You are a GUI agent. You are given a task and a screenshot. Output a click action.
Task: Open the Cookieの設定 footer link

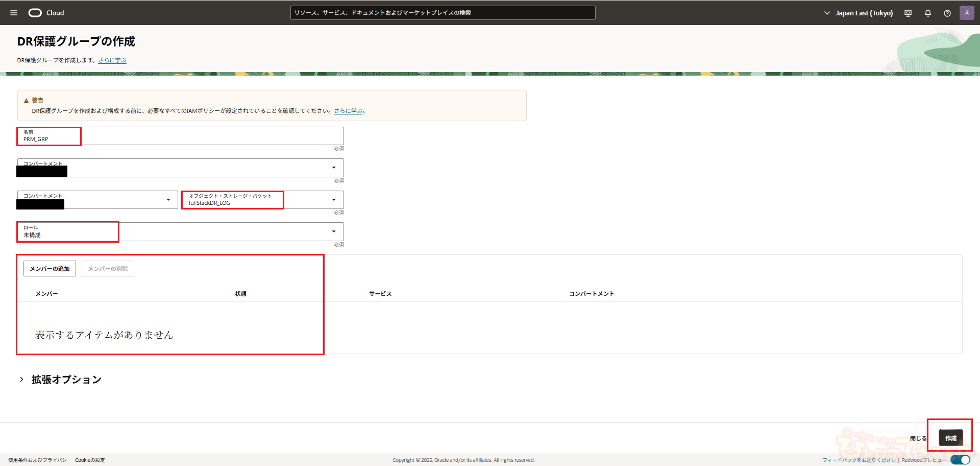pyautogui.click(x=90, y=460)
